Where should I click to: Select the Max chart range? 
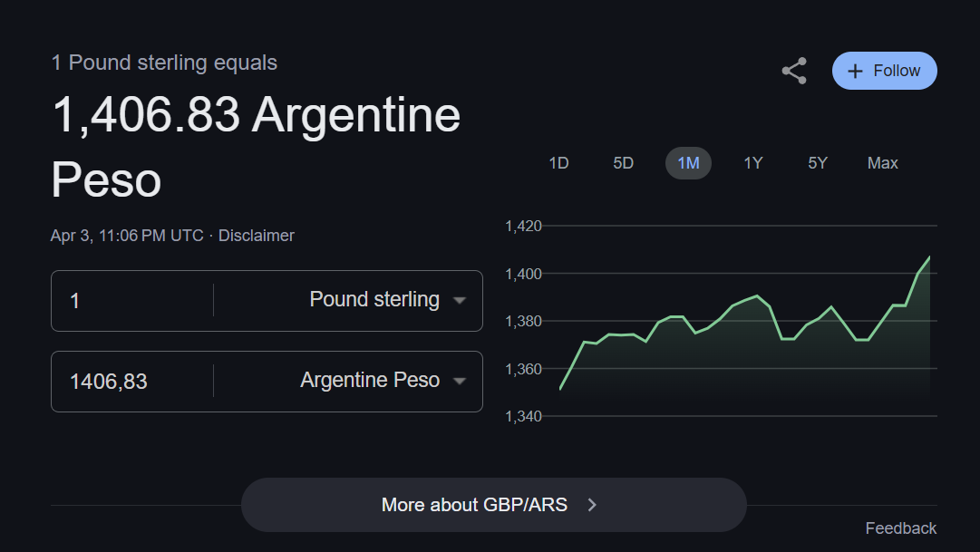click(882, 163)
